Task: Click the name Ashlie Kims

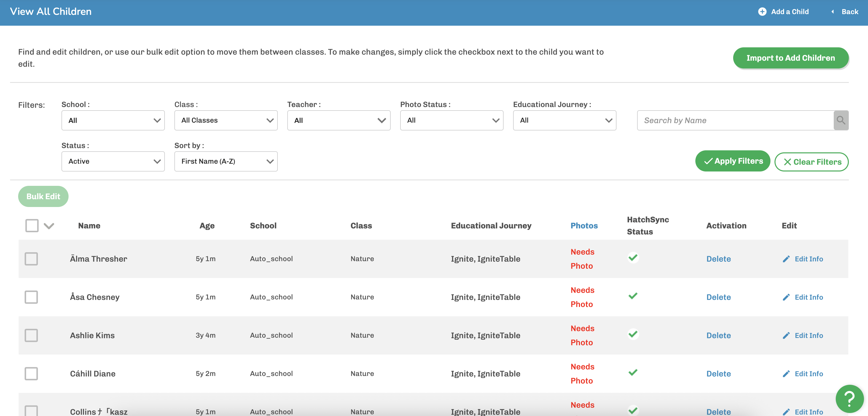Action: tap(92, 336)
